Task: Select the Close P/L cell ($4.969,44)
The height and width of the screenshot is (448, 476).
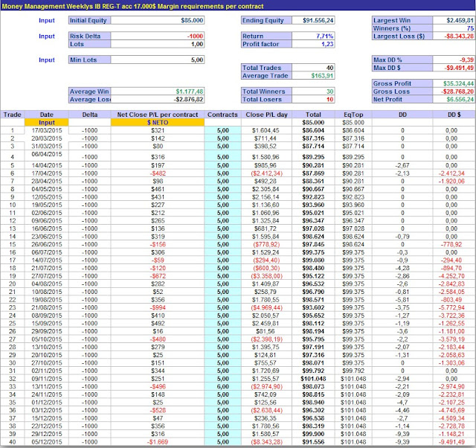Action: pos(266,307)
